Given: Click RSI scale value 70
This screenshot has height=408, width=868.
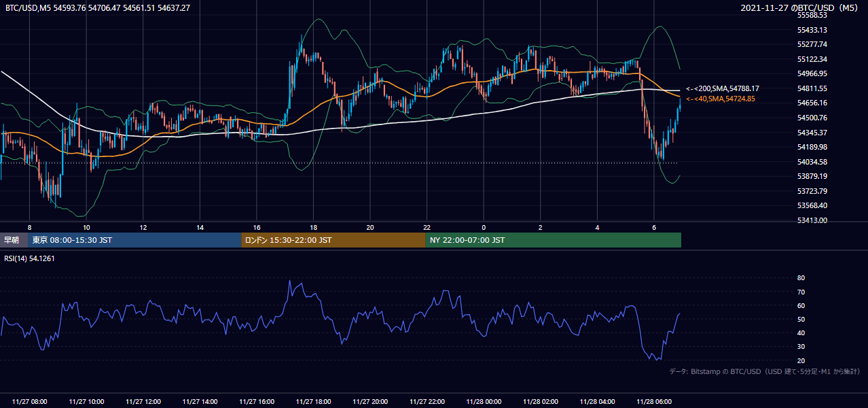Looking at the screenshot, I should (x=801, y=292).
